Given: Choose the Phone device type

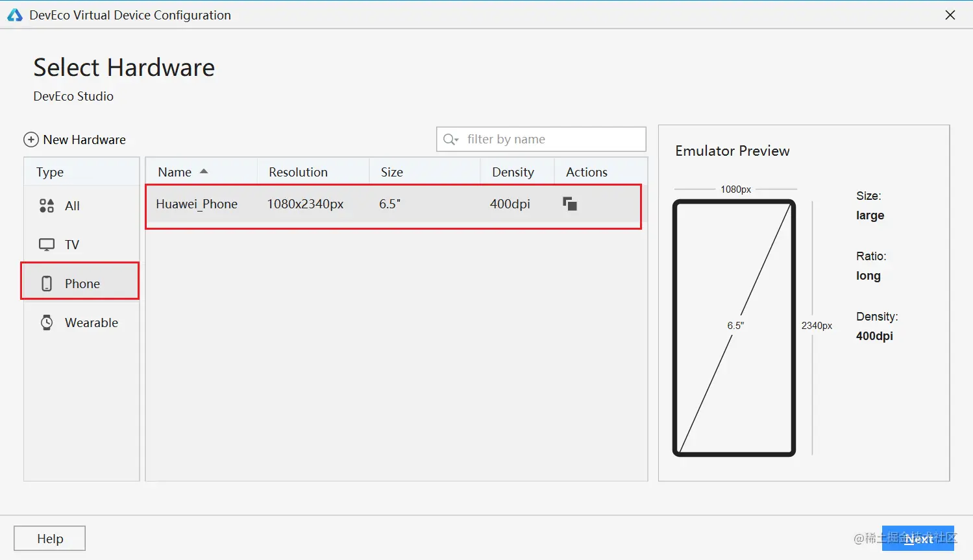Looking at the screenshot, I should pyautogui.click(x=82, y=284).
